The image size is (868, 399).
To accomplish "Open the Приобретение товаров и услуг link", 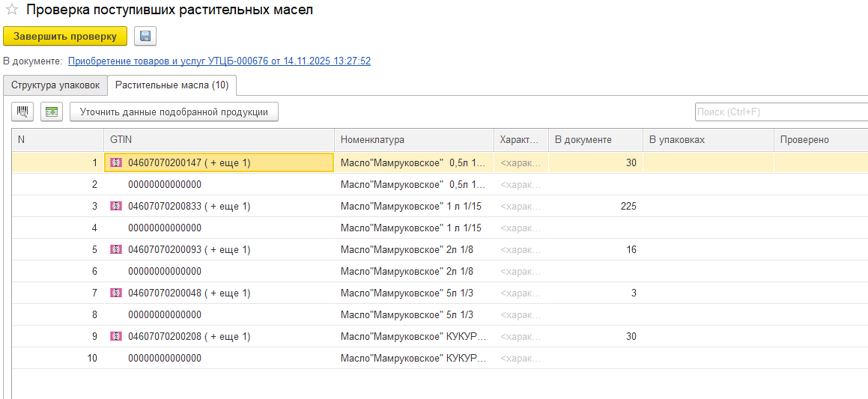I will click(x=219, y=61).
